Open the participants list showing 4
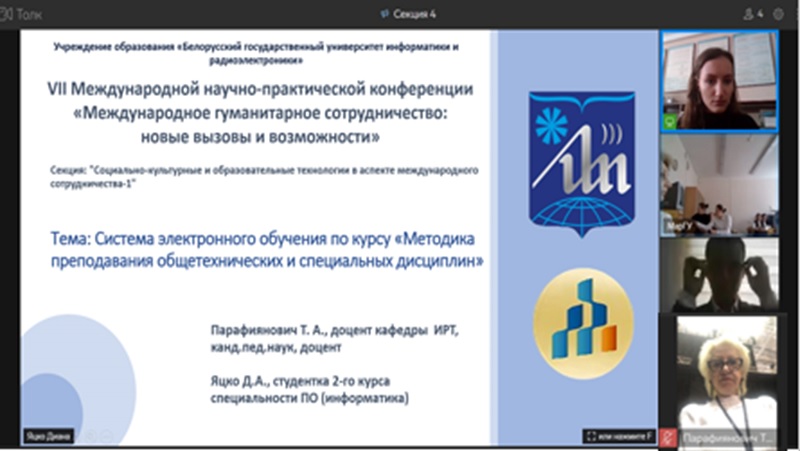This screenshot has height=451, width=800. click(x=753, y=14)
